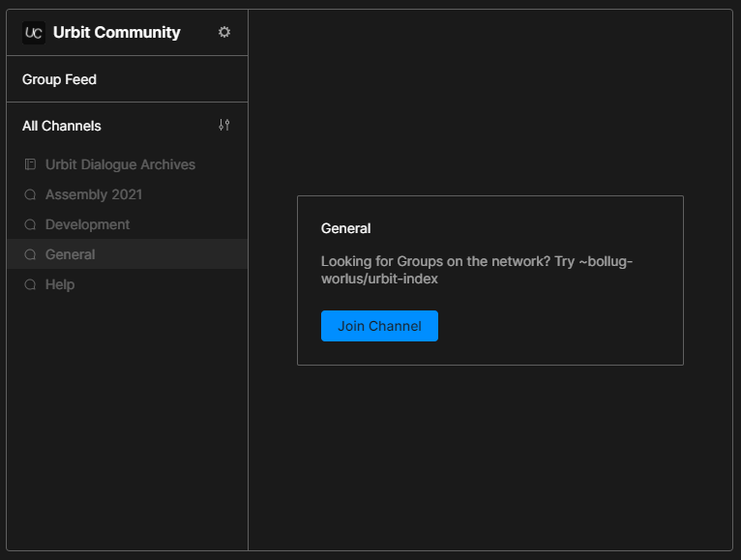741x560 pixels.
Task: Open the channel sort options icon
Action: click(x=224, y=125)
